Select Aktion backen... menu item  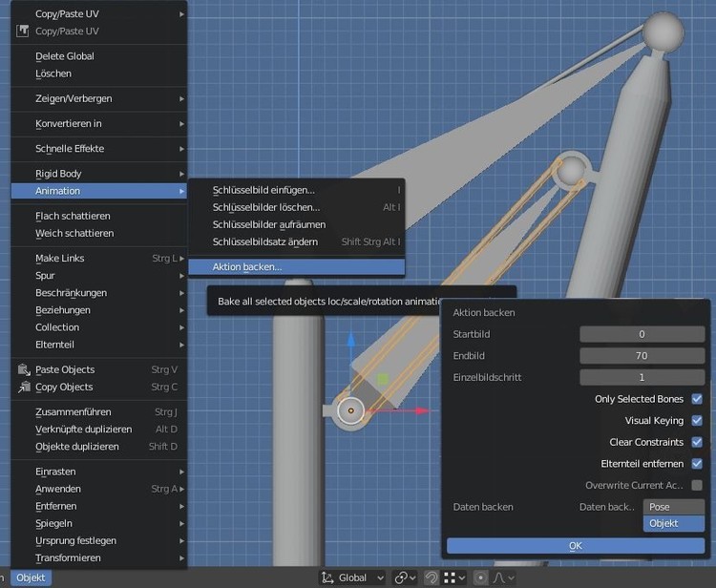coord(296,267)
